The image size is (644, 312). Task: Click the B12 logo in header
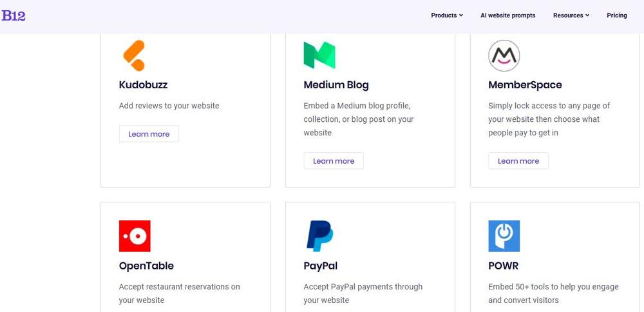[x=14, y=15]
